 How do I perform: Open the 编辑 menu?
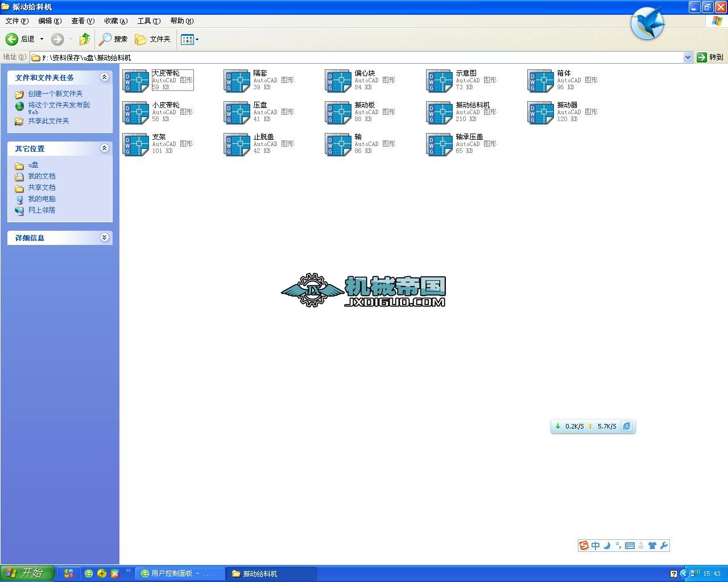pos(49,21)
